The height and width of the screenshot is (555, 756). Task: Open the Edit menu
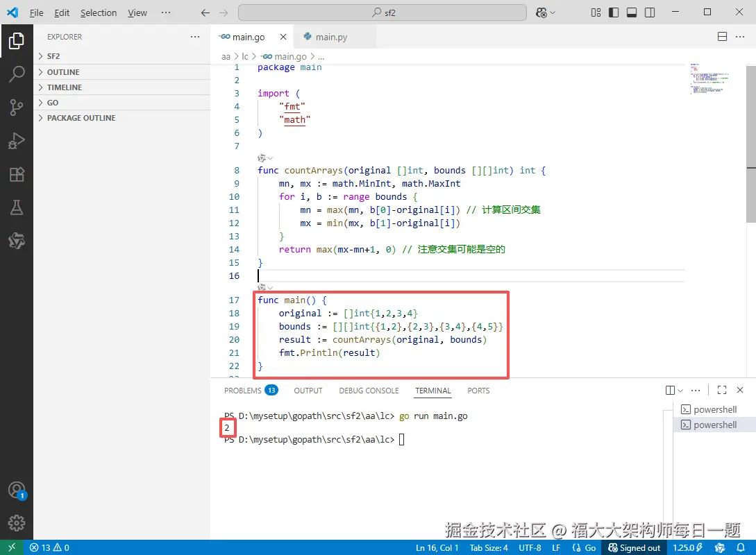(62, 13)
